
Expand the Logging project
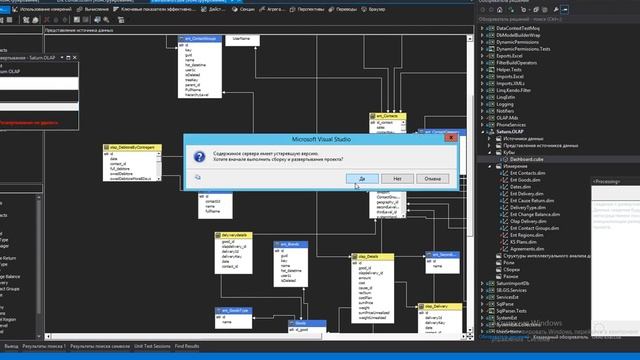click(x=482, y=104)
